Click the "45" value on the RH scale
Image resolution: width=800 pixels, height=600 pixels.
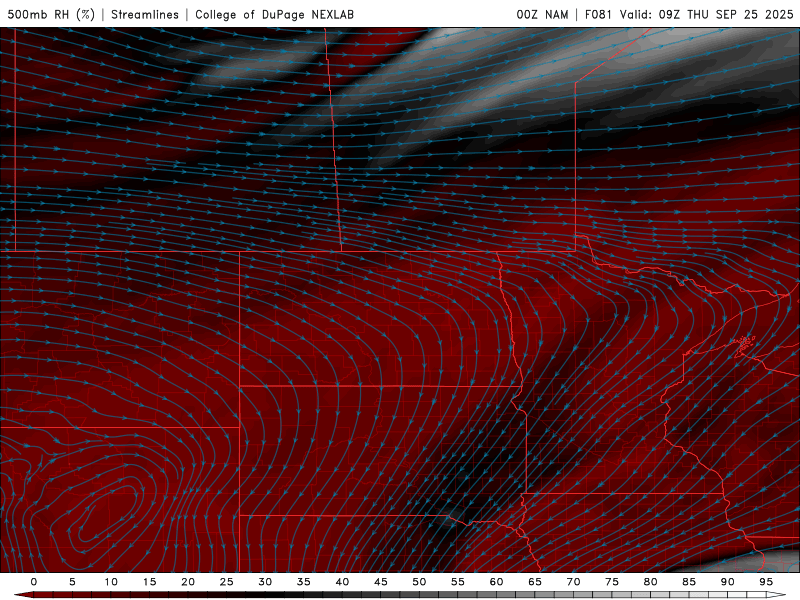point(381,582)
